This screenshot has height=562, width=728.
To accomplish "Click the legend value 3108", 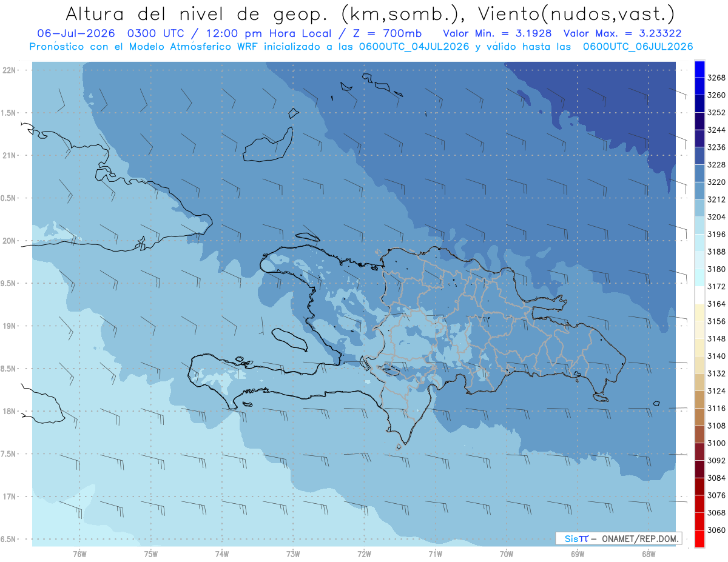I will pos(716,426).
